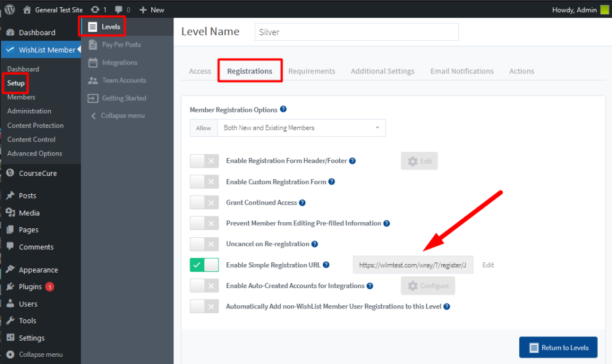Click the Media icon in sidebar
612x364 pixels.
10,212
